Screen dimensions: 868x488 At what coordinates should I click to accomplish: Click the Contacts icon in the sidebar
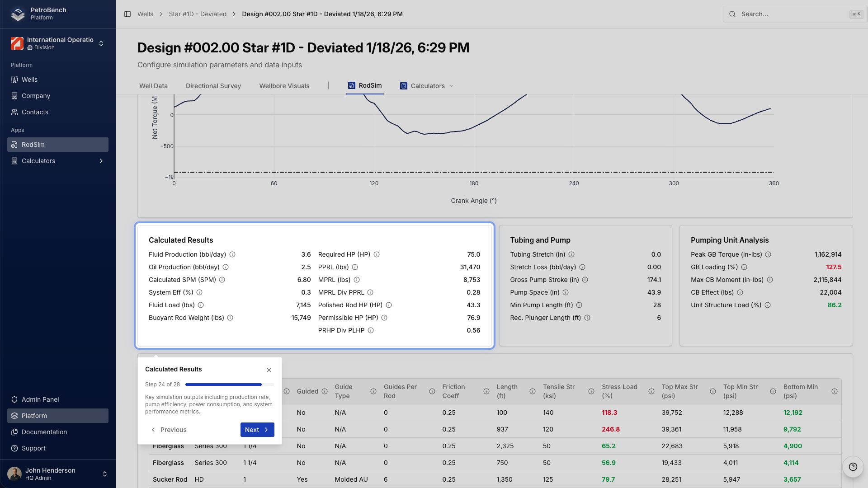click(15, 112)
